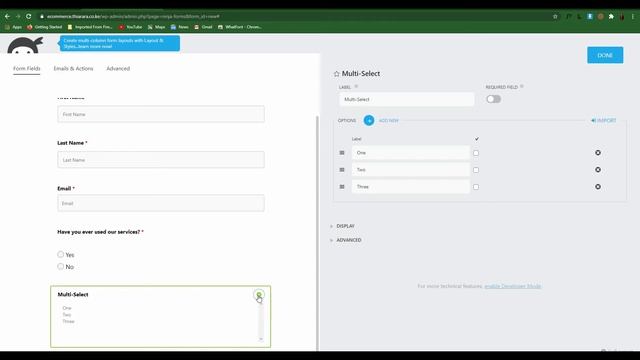This screenshot has height=360, width=640.
Task: Edit the option label field Three
Action: [411, 187]
